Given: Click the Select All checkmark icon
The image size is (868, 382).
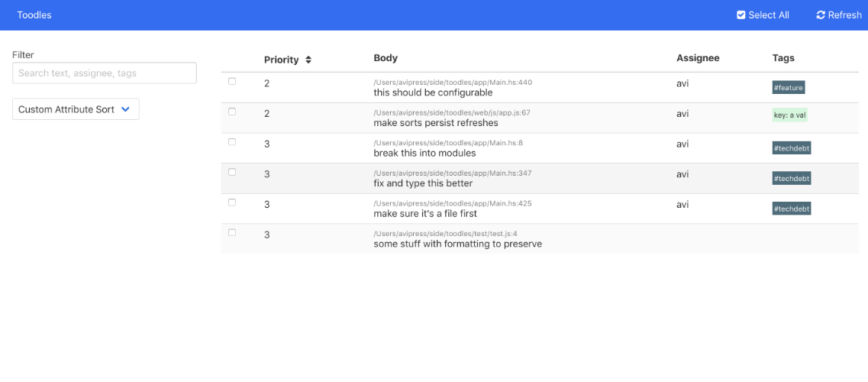Looking at the screenshot, I should tap(741, 15).
